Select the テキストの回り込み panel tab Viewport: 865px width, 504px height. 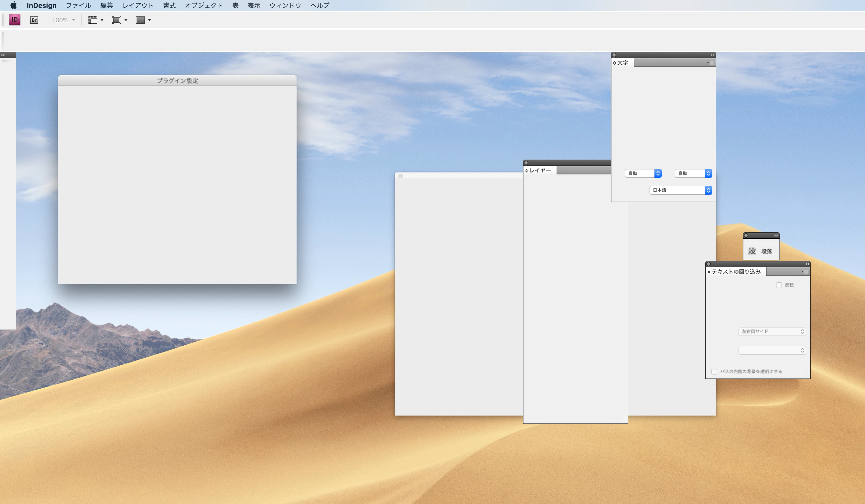pyautogui.click(x=735, y=272)
